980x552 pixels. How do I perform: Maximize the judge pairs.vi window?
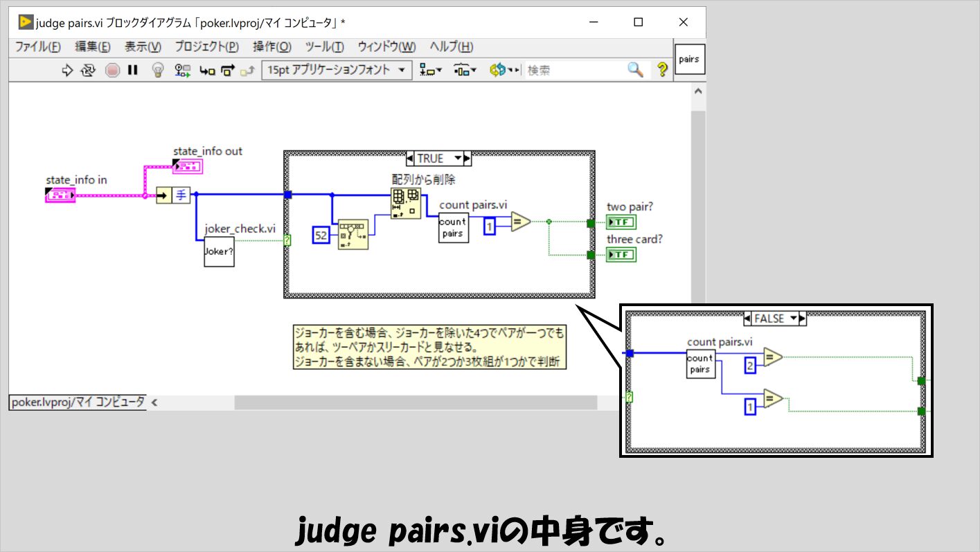coord(639,22)
